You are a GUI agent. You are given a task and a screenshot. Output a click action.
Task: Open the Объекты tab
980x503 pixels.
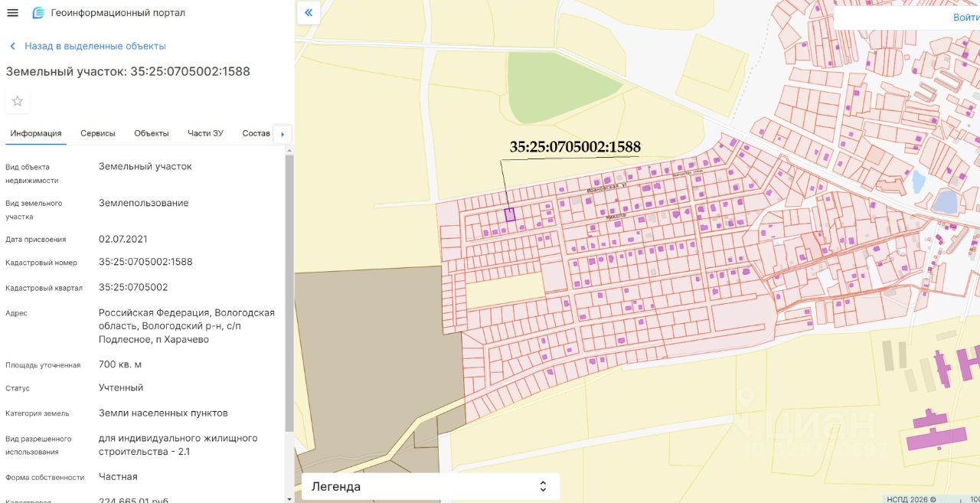click(x=152, y=133)
